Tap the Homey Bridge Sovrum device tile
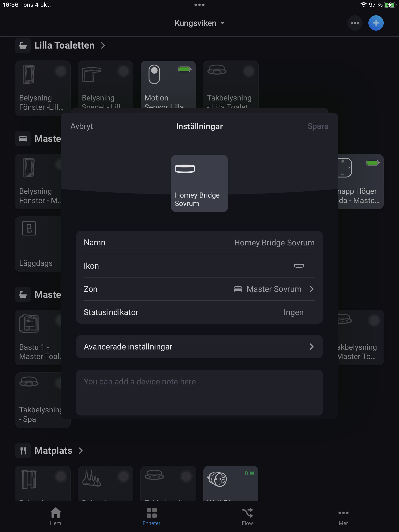Viewport: 399px width, 532px height. point(199,183)
